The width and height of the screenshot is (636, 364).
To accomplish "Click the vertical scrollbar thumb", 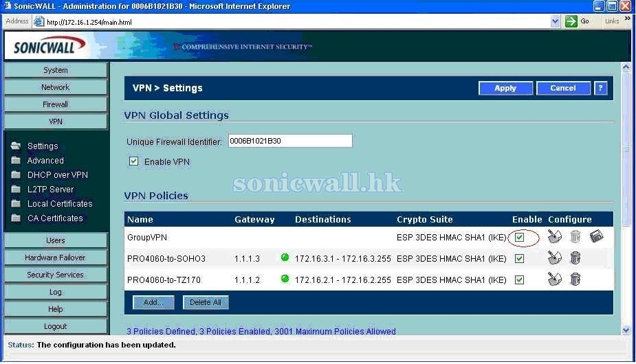I will pos(626,150).
